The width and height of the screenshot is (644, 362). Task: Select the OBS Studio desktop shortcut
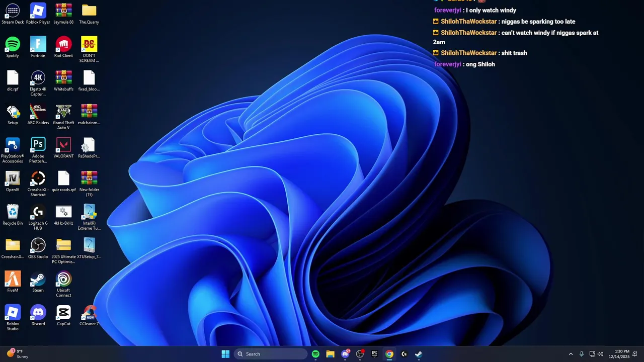pyautogui.click(x=38, y=249)
